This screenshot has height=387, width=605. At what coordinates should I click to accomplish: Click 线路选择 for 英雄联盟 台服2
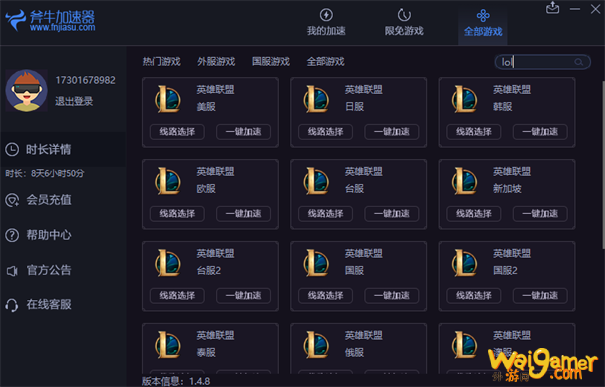pos(177,296)
